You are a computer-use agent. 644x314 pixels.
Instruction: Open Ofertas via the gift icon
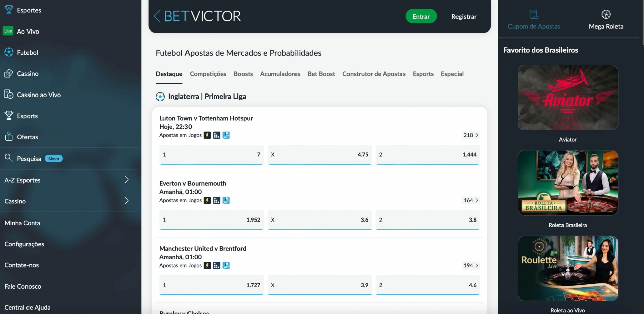click(9, 137)
